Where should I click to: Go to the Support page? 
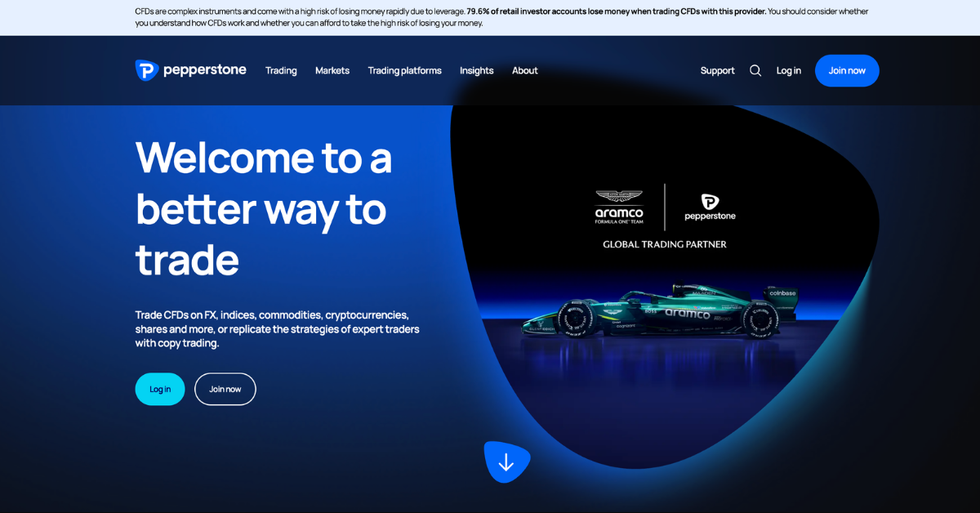[718, 70]
